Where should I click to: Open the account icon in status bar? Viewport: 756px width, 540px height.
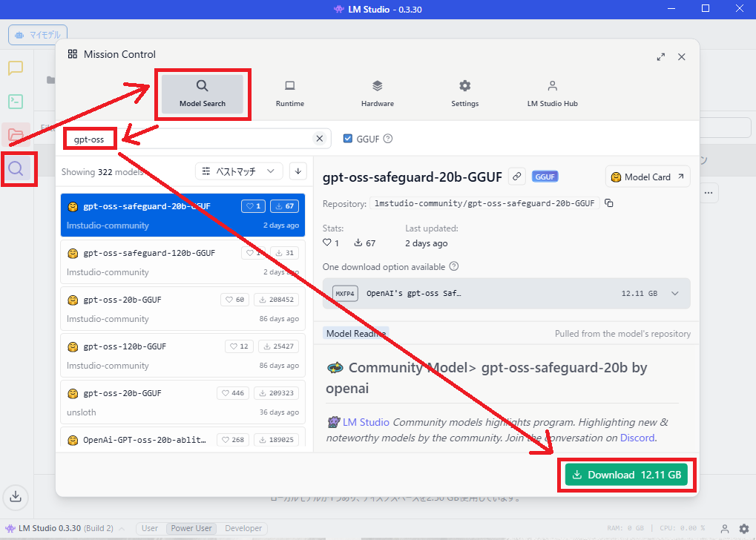pyautogui.click(x=724, y=528)
